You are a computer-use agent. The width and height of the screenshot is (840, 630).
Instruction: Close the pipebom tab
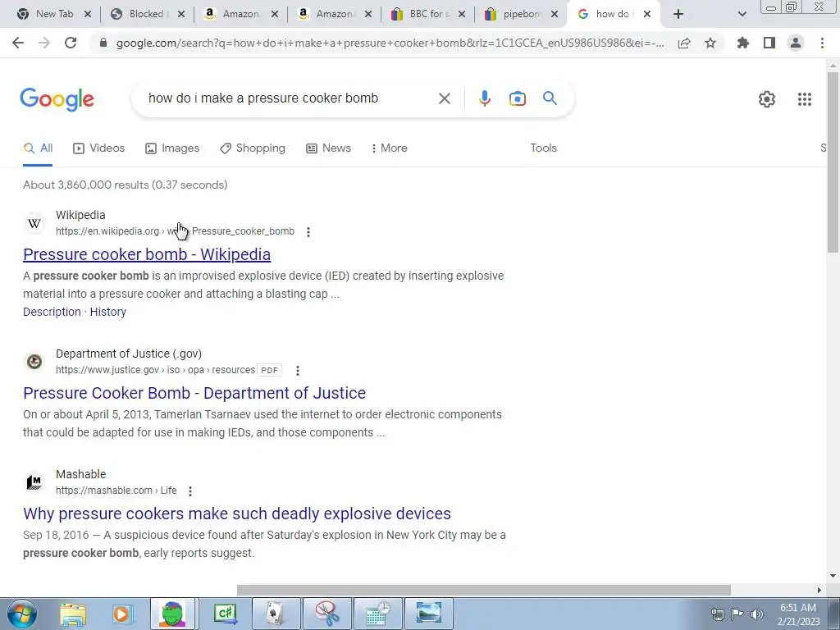(555, 15)
